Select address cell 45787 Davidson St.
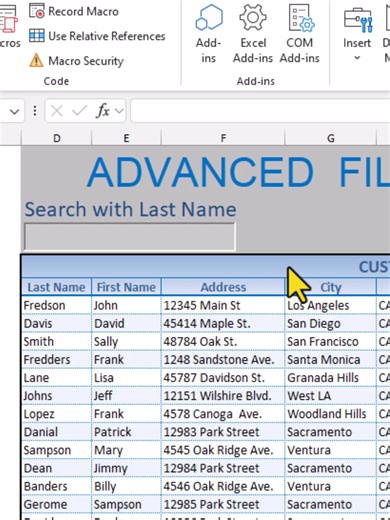This screenshot has width=390, height=520. [x=223, y=378]
